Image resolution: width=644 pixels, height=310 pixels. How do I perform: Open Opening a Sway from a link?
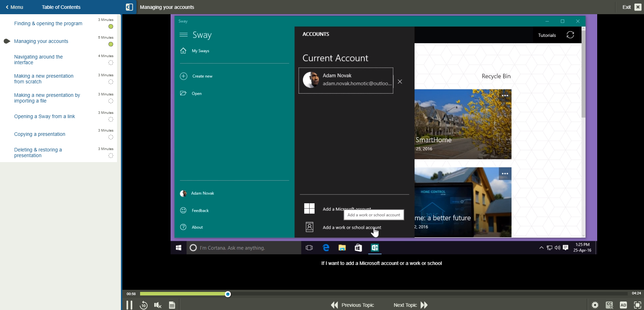pyautogui.click(x=45, y=116)
